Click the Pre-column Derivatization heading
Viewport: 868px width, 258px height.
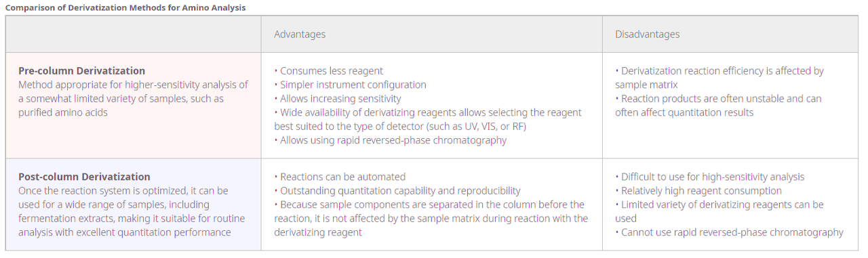click(x=81, y=70)
